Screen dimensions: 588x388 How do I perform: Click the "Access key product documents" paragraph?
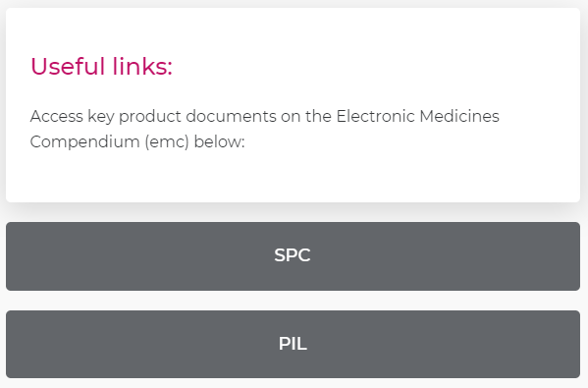[x=264, y=129]
